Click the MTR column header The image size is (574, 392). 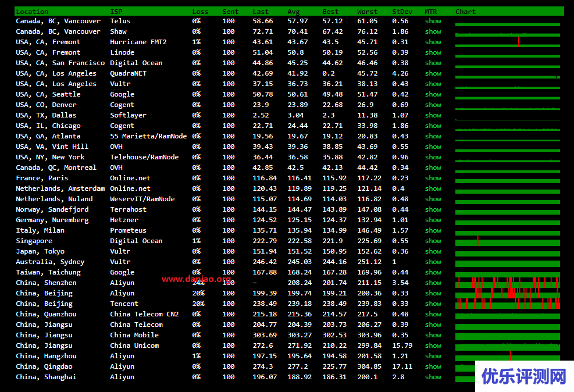coord(430,12)
